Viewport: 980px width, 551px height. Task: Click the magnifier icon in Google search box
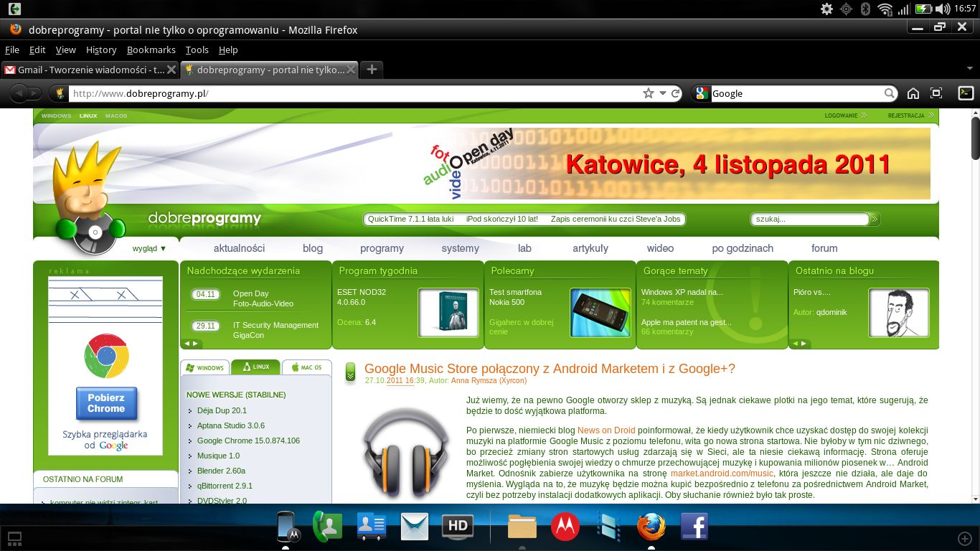[890, 93]
